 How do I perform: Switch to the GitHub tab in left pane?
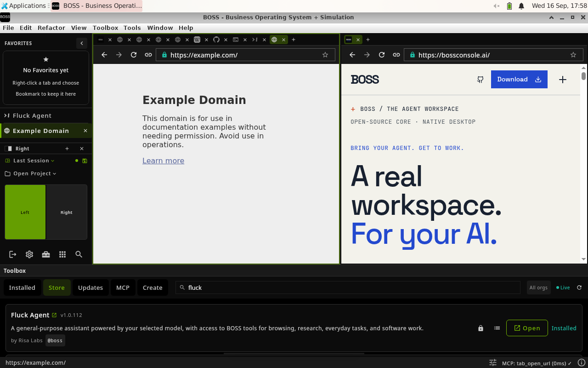pos(216,40)
